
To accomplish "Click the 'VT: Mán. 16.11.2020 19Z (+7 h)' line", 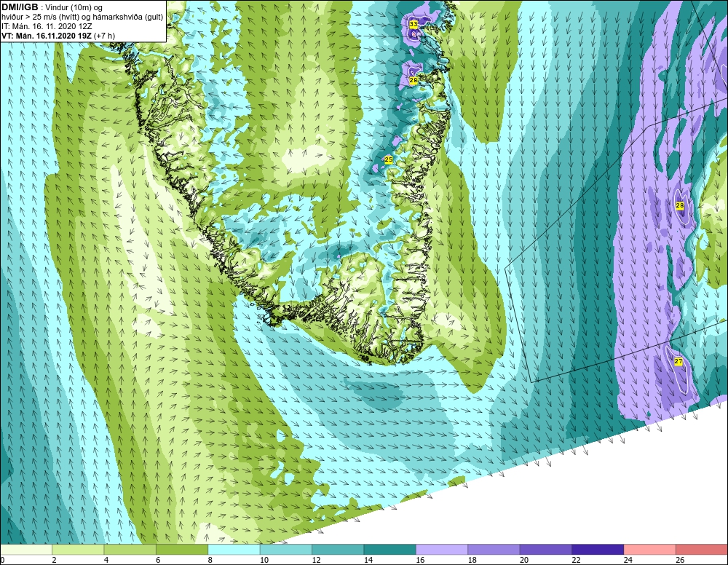I will click(58, 36).
